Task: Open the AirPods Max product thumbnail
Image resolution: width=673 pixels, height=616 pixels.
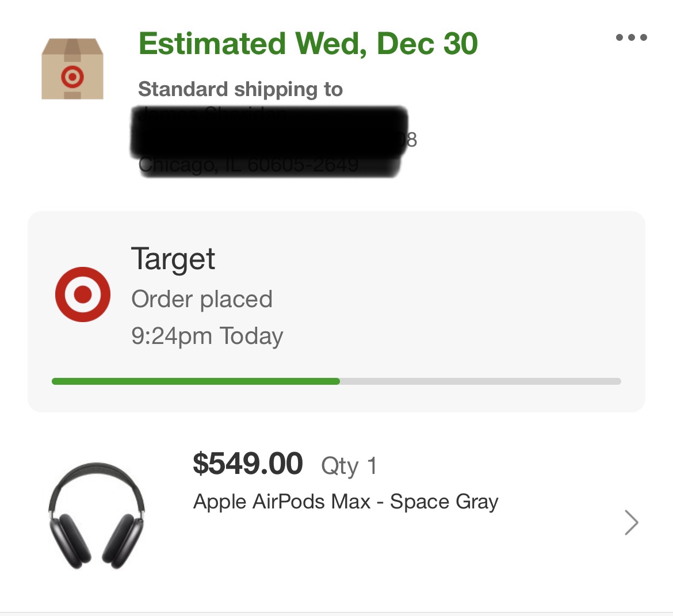Action: coord(96,515)
